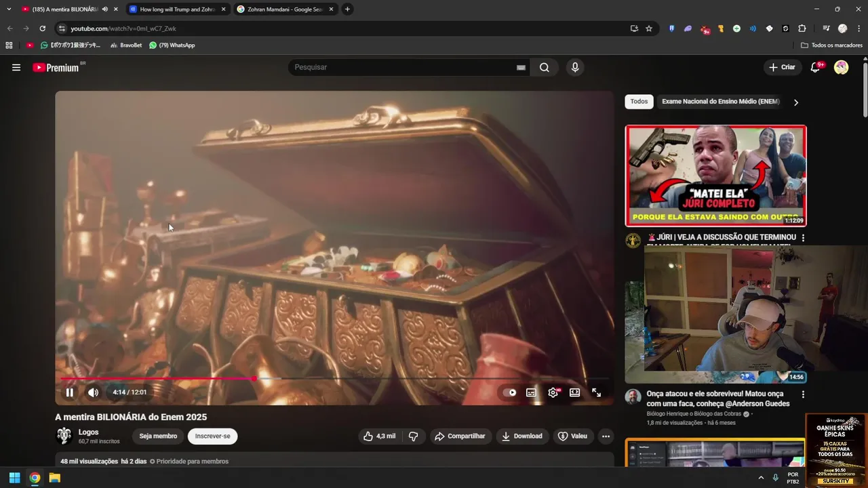Click the Download button
The height and width of the screenshot is (488, 868).
[x=521, y=436]
